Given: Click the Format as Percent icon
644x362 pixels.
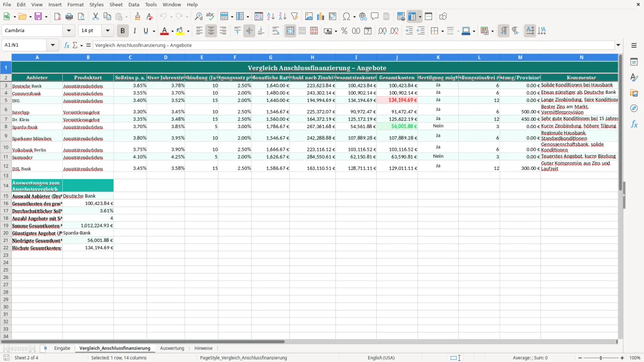Looking at the screenshot, I should [344, 31].
